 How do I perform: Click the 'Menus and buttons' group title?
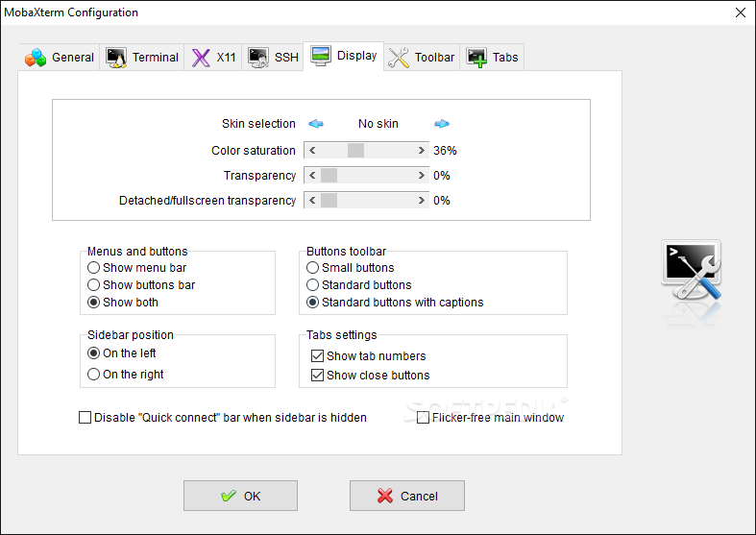tap(137, 251)
